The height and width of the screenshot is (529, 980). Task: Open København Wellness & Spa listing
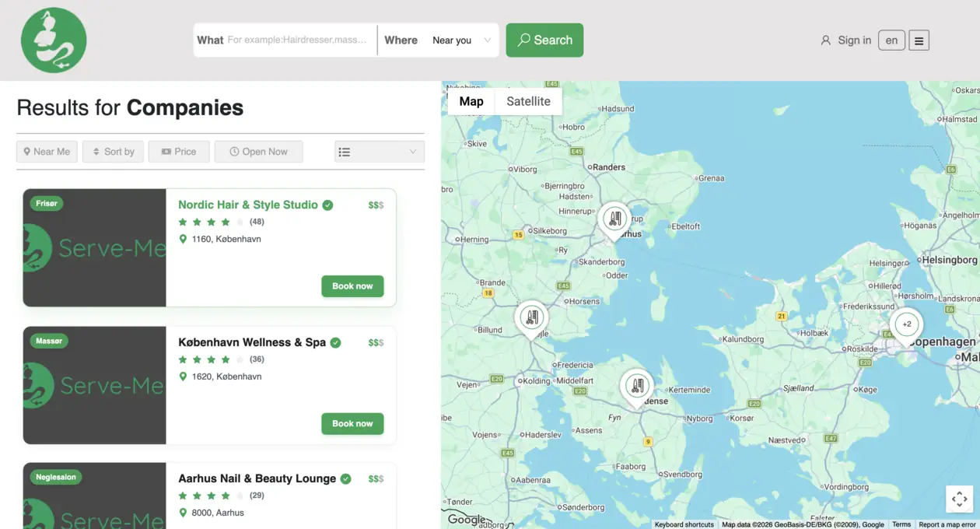pyautogui.click(x=252, y=342)
